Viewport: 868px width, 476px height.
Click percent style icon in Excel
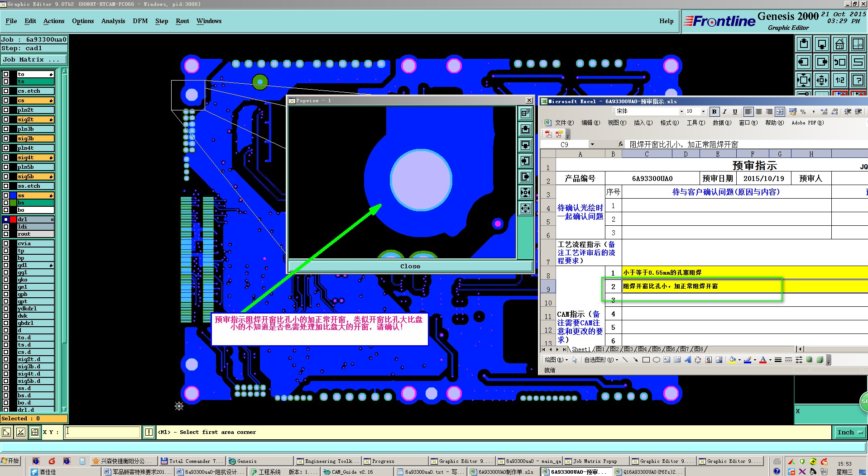click(x=803, y=112)
